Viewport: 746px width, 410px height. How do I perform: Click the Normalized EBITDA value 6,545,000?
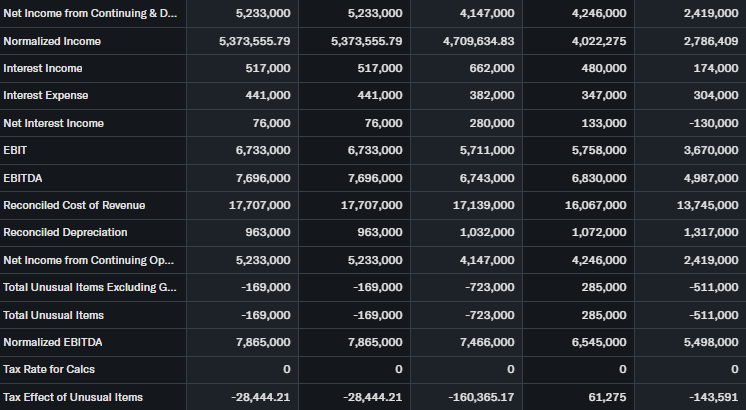click(599, 342)
